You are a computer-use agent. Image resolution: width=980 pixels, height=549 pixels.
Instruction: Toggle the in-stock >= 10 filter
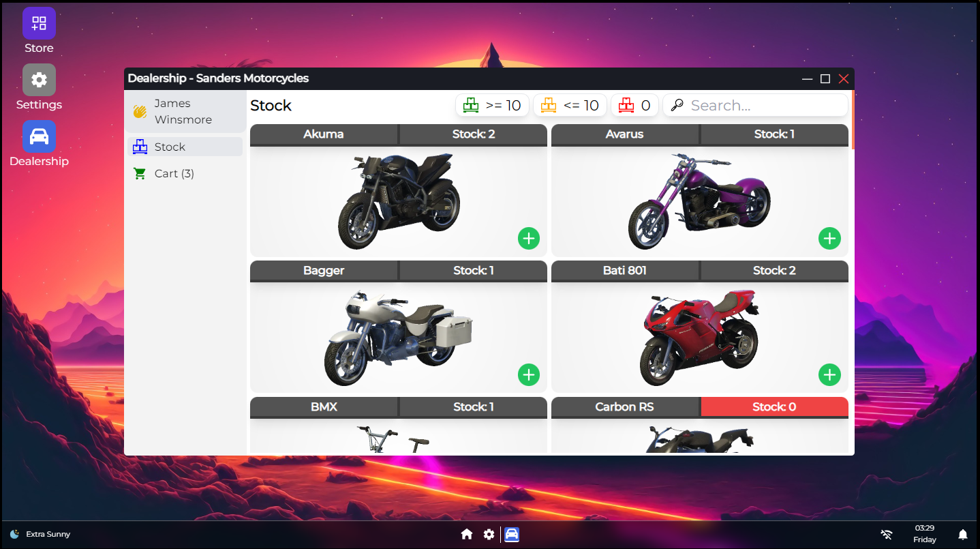[492, 106]
